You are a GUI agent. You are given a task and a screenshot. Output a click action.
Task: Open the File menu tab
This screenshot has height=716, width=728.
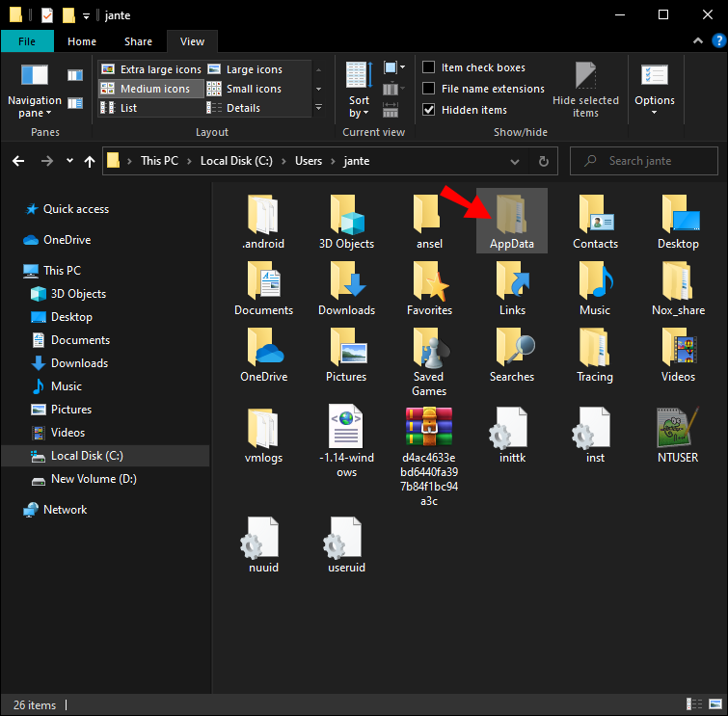tap(27, 41)
